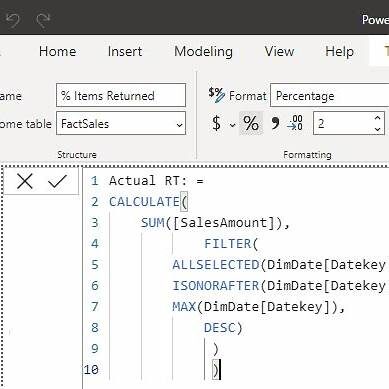The image size is (389, 389).
Task: Toggle thousands separator comma icon
Action: [275, 123]
